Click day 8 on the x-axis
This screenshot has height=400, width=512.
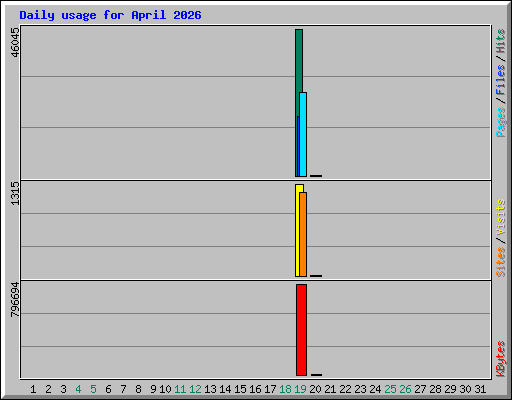pyautogui.click(x=138, y=389)
